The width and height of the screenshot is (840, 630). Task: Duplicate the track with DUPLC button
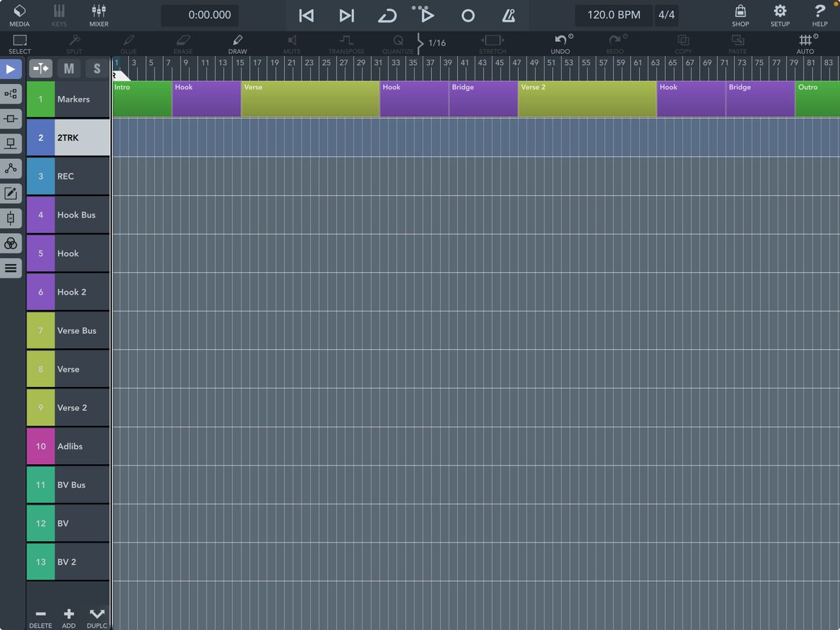click(x=97, y=618)
